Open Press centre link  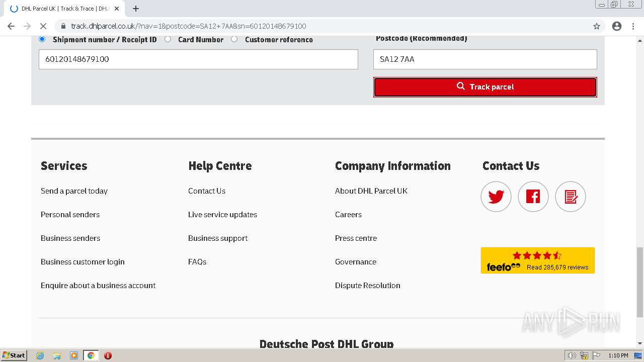[356, 238]
